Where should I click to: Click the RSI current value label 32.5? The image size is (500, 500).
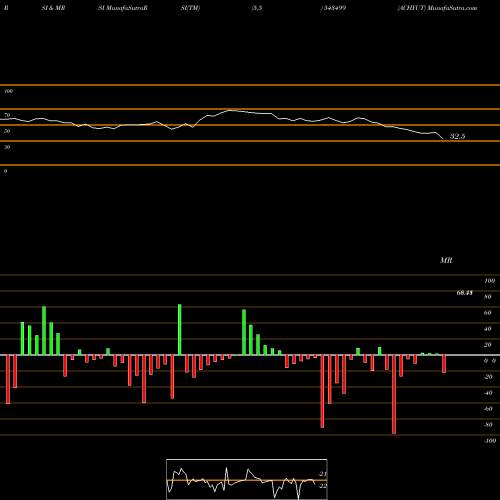coord(457,136)
